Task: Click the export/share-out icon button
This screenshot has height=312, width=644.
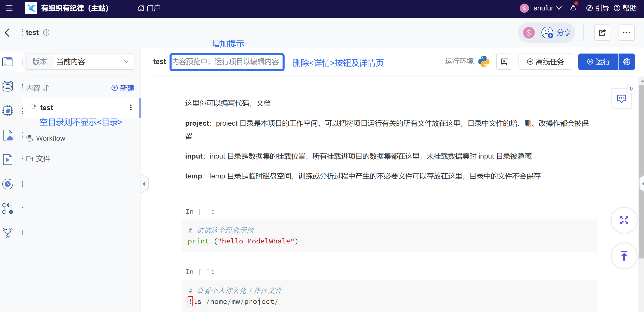Action: tap(602, 33)
